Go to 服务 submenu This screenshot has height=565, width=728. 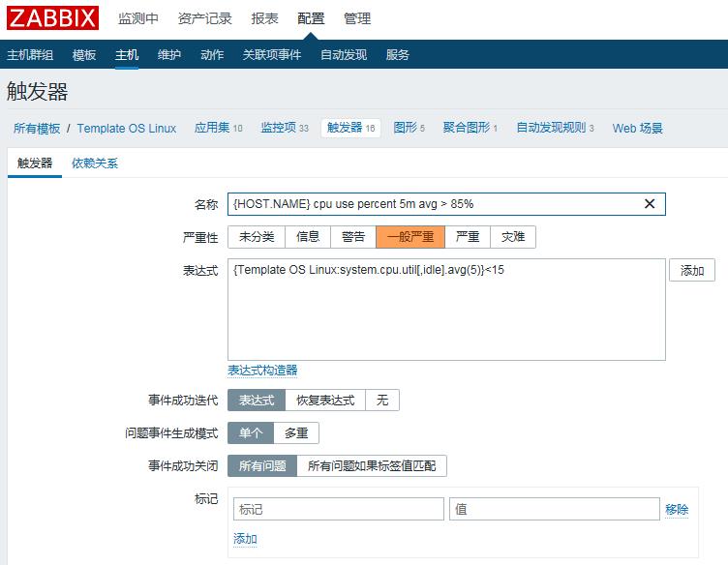398,55
